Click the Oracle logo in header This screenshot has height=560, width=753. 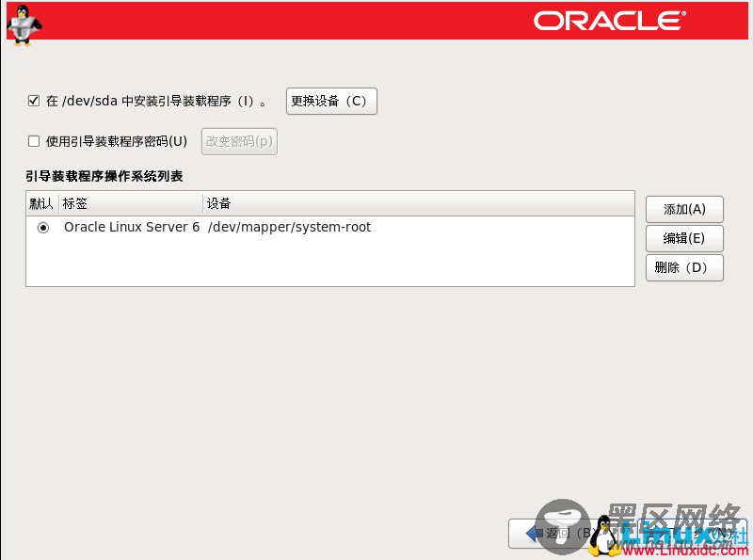610,21
